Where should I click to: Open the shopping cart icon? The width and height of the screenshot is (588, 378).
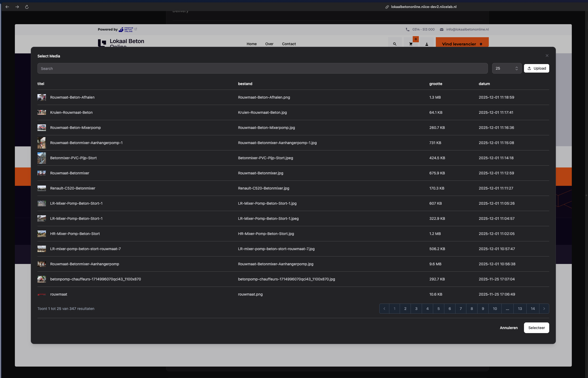[x=411, y=44]
